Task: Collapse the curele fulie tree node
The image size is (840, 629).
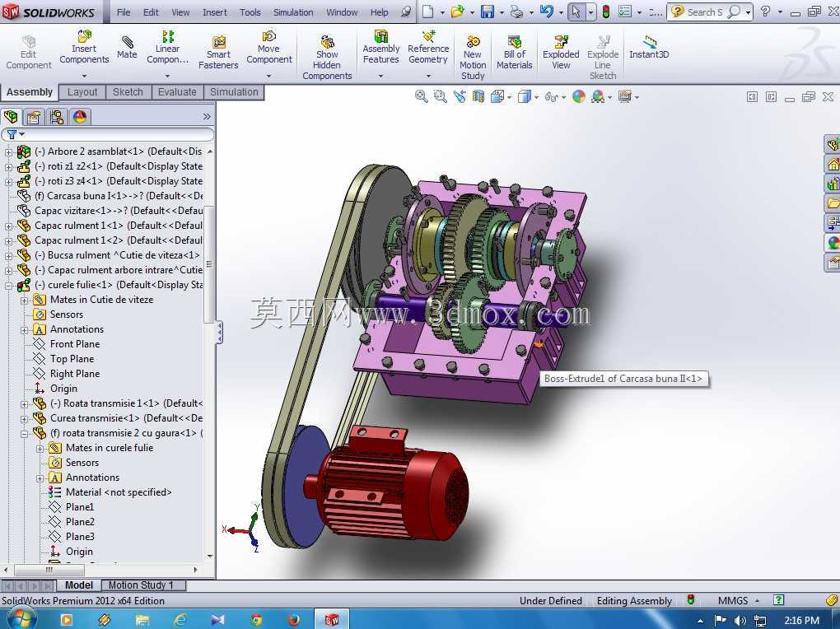Action: (x=8, y=285)
